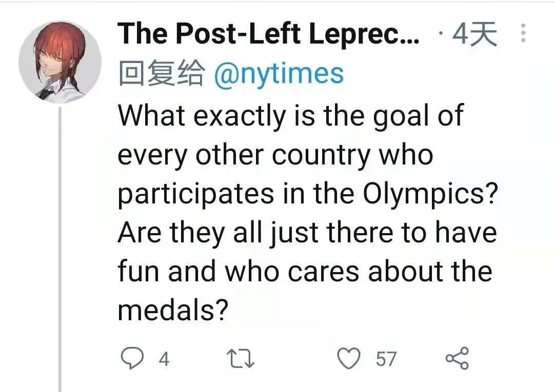
Task: Share the tweet via the share icon
Action: (x=457, y=358)
